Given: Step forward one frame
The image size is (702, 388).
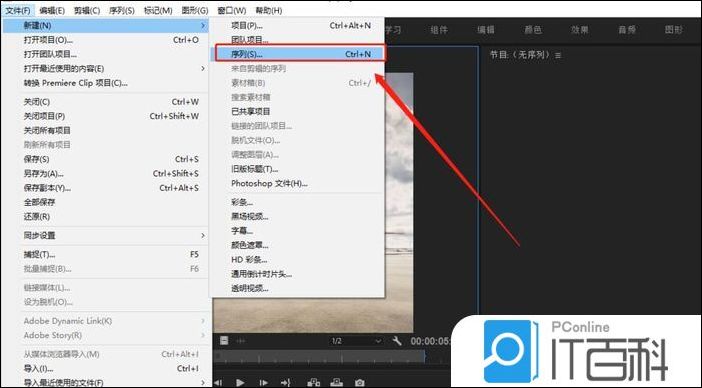Looking at the screenshot, I should pos(263,382).
